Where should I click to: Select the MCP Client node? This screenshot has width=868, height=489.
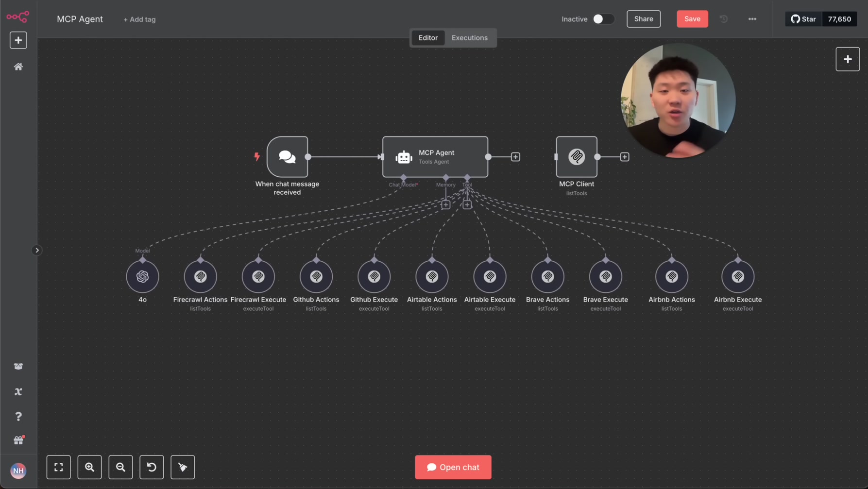577,157
